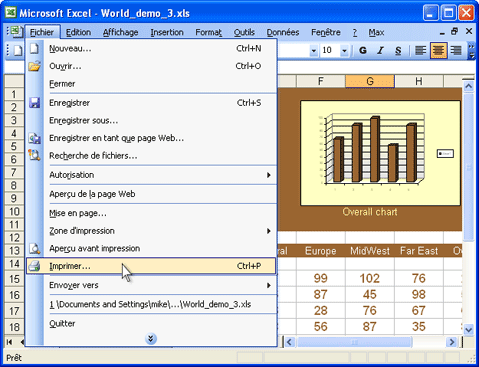Viewport: 479px width, 367px height.
Task: Select column F header
Action: coord(321,81)
